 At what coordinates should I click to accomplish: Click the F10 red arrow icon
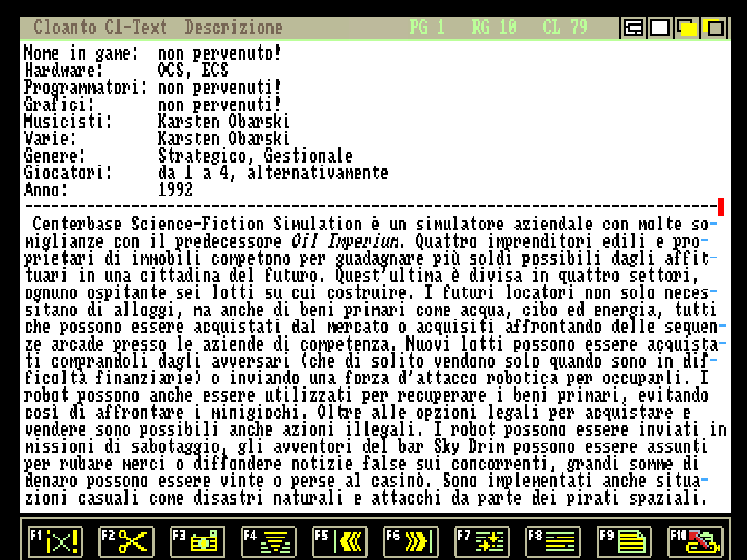pos(696,541)
